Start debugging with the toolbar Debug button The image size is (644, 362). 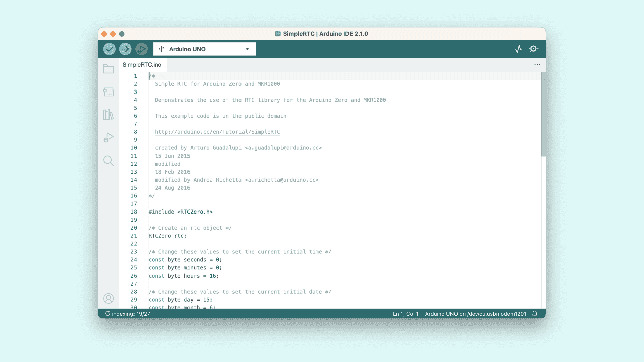pos(141,49)
